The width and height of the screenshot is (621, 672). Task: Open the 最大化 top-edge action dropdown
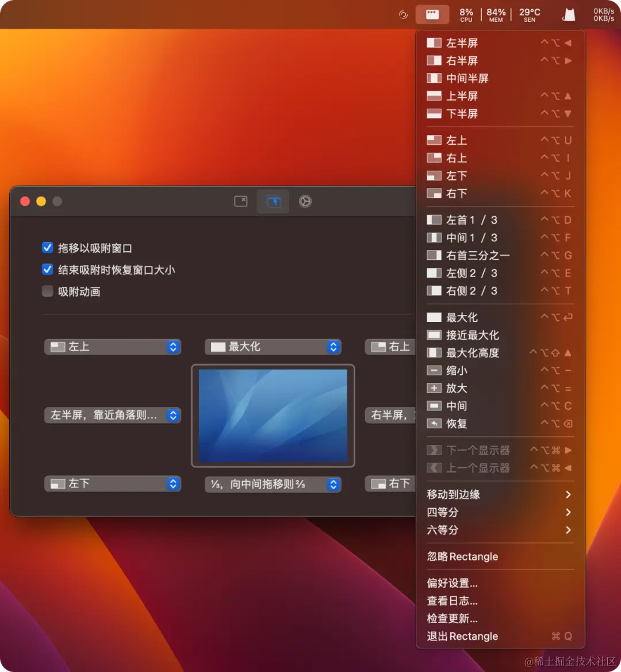273,347
